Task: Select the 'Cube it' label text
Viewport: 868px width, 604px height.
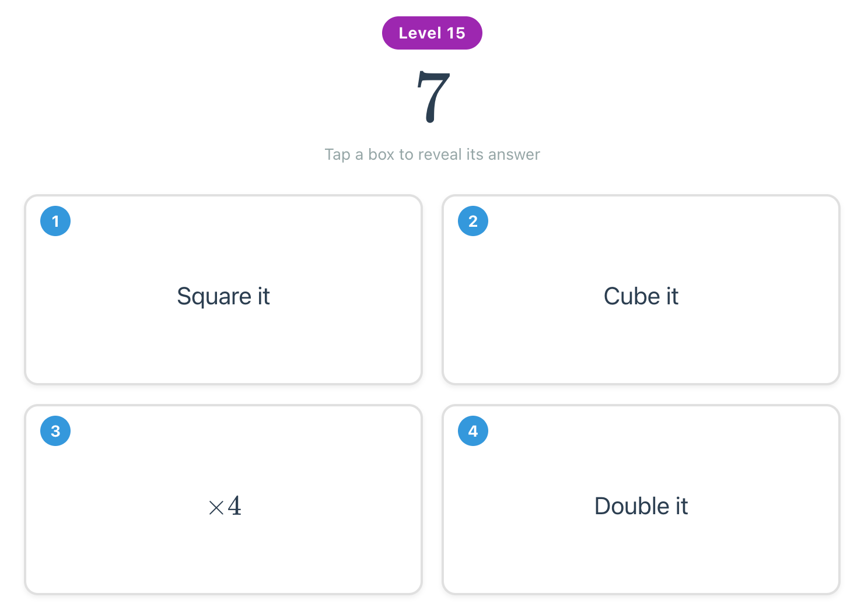Action: [x=641, y=296]
